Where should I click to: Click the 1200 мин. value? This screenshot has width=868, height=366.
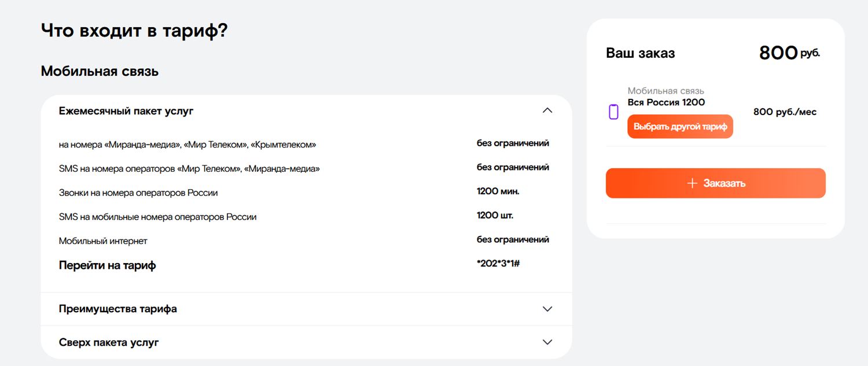[x=494, y=191]
